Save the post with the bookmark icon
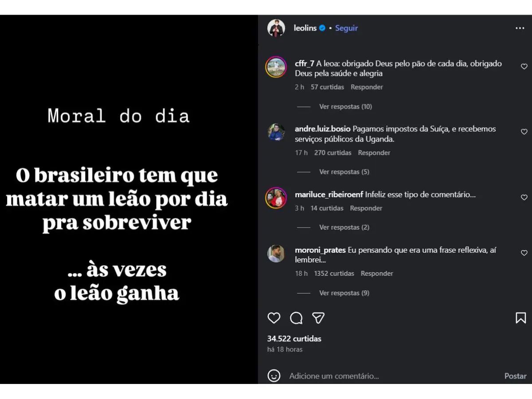 click(x=520, y=318)
